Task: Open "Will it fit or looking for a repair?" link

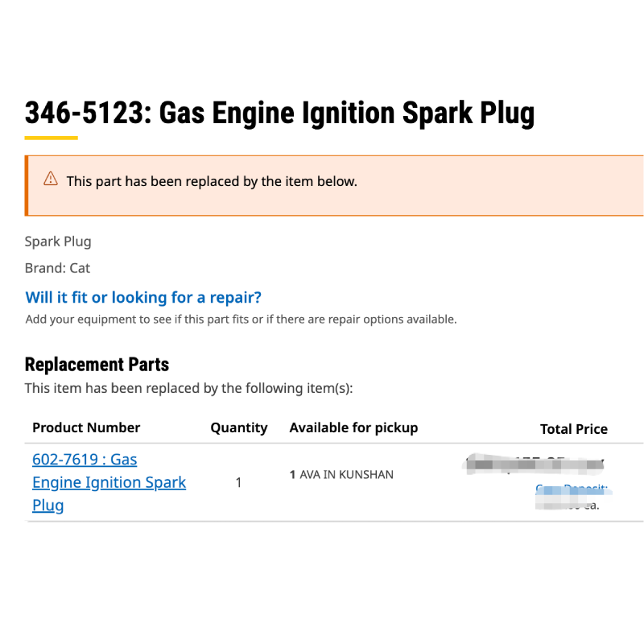Action: (x=143, y=298)
